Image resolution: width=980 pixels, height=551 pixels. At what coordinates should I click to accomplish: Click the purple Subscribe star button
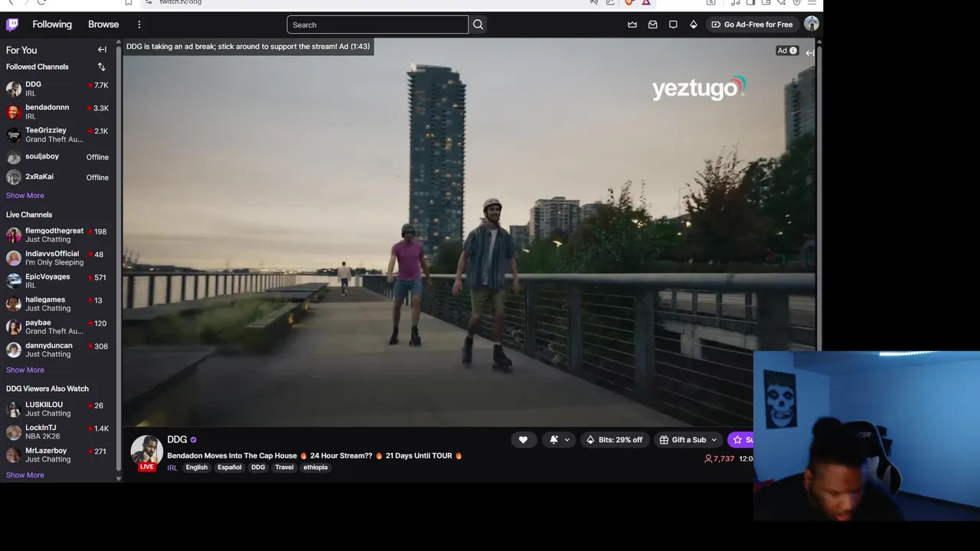point(741,439)
